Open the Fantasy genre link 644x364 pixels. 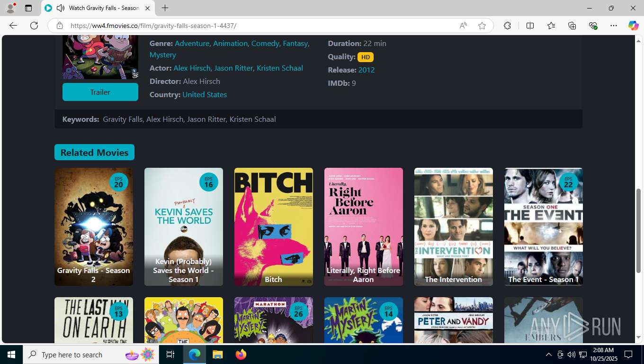295,43
